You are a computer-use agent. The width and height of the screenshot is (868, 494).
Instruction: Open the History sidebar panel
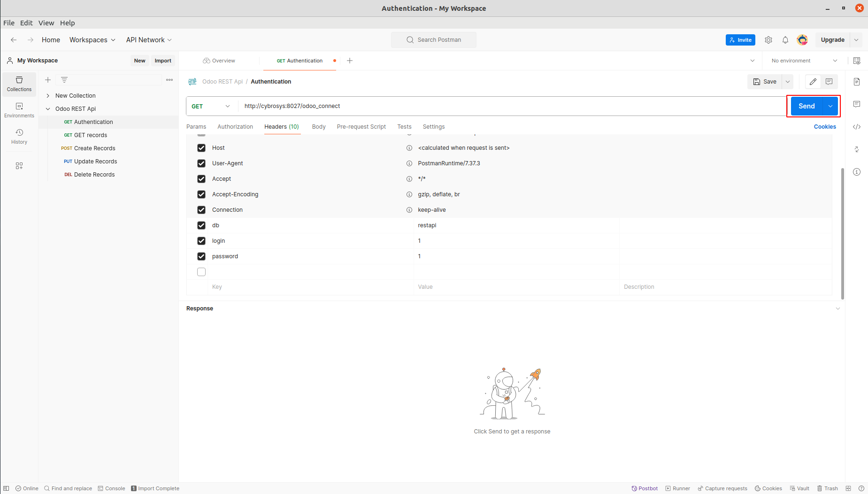(19, 137)
